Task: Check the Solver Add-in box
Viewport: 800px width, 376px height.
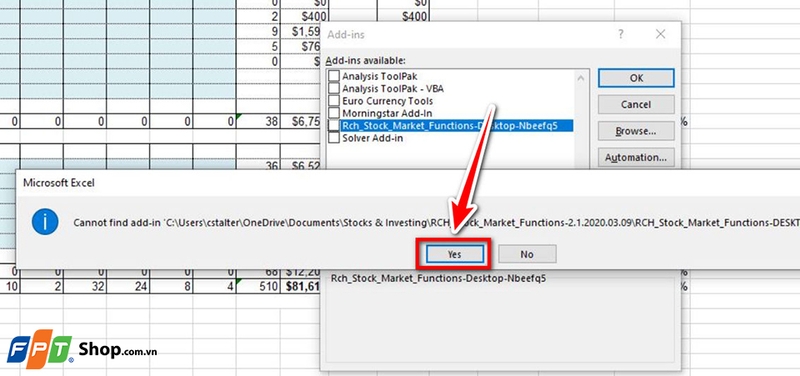Action: [x=333, y=138]
